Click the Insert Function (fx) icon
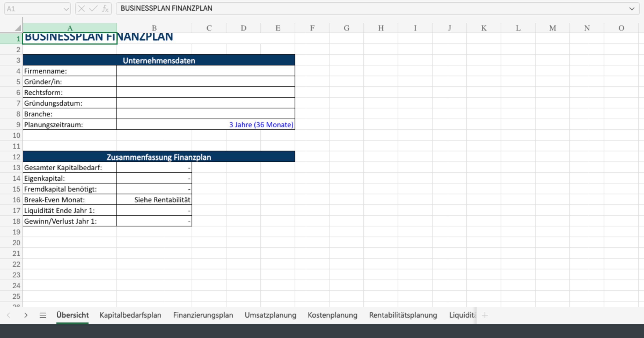This screenshot has height=338, width=644. tap(105, 8)
